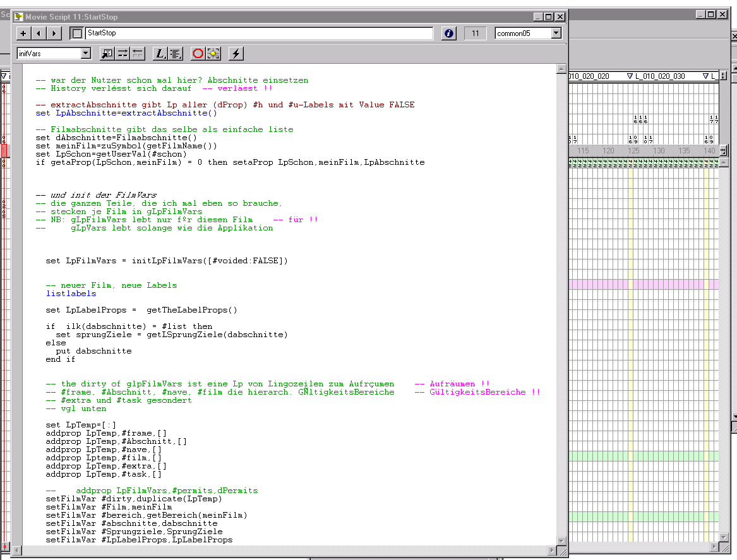Open the Categorized Lingo menu icon
This screenshot has width=737, height=560.
(176, 54)
